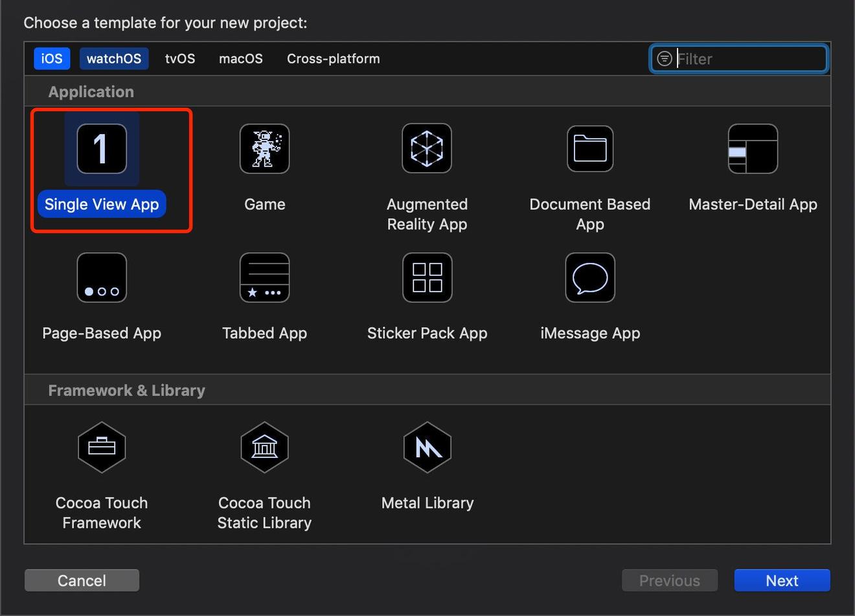Viewport: 855px width, 616px height.
Task: Select the Single View App template icon
Action: pyautogui.click(x=102, y=149)
